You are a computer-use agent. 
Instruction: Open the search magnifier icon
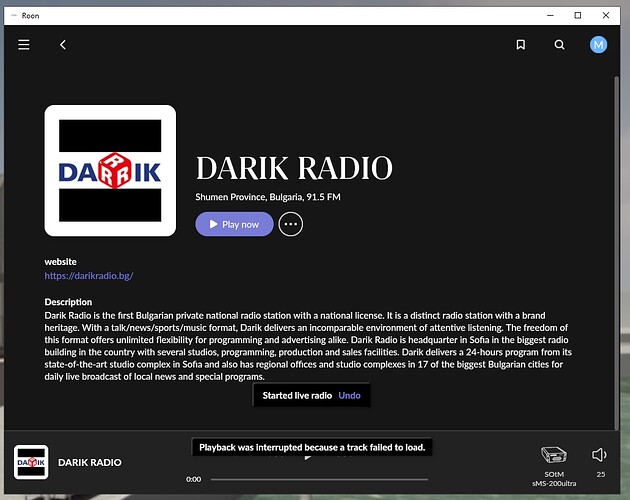click(x=559, y=45)
